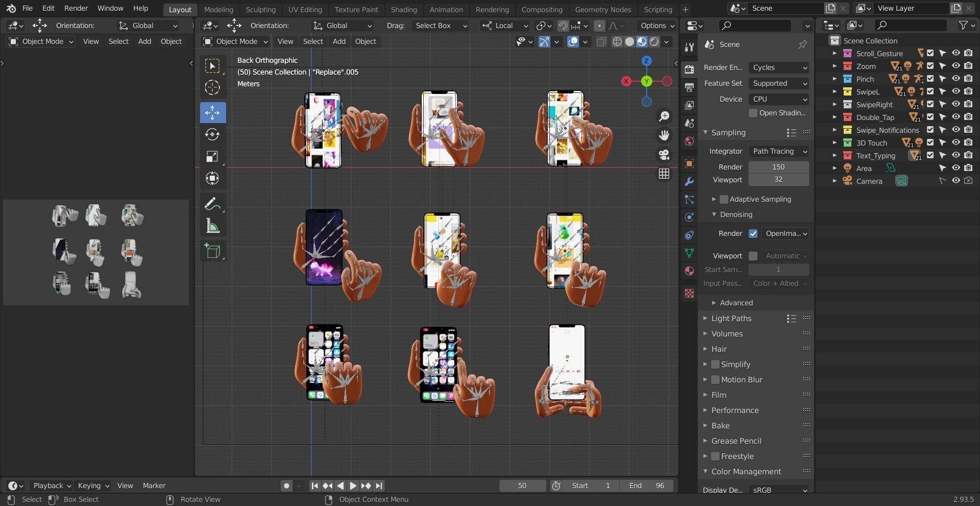This screenshot has width=980, height=506.
Task: Collapse the Color Management panel
Action: pyautogui.click(x=746, y=472)
